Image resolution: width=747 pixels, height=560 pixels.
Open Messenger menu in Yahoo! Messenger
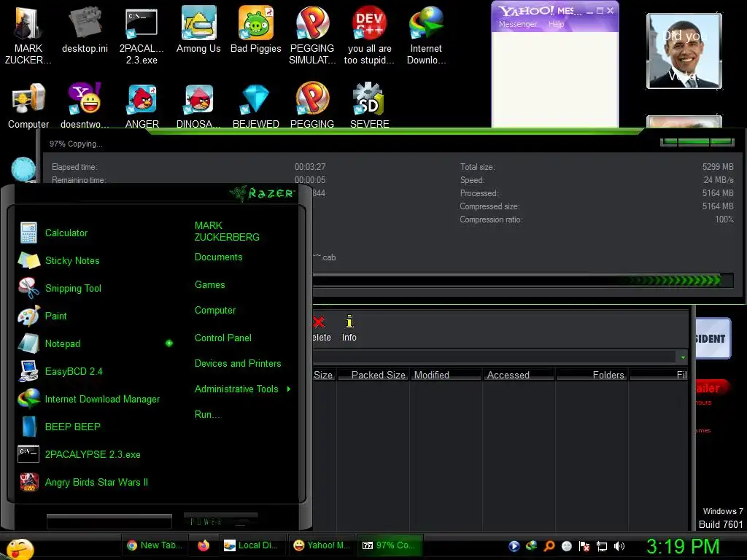coord(517,24)
